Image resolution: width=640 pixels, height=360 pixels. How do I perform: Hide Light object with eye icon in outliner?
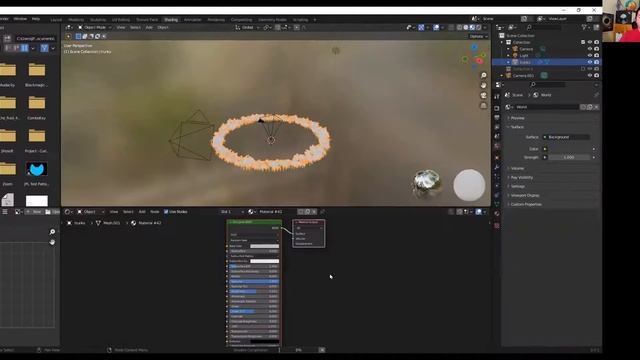coord(589,56)
